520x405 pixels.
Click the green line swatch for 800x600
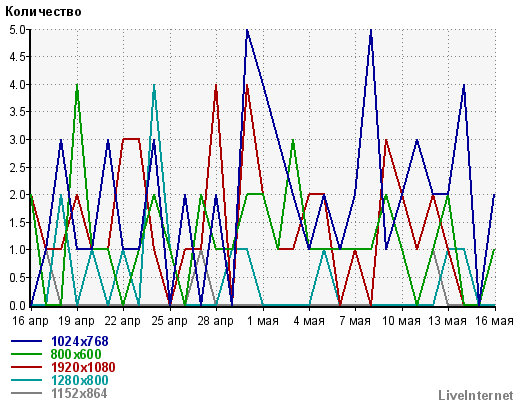point(27,354)
